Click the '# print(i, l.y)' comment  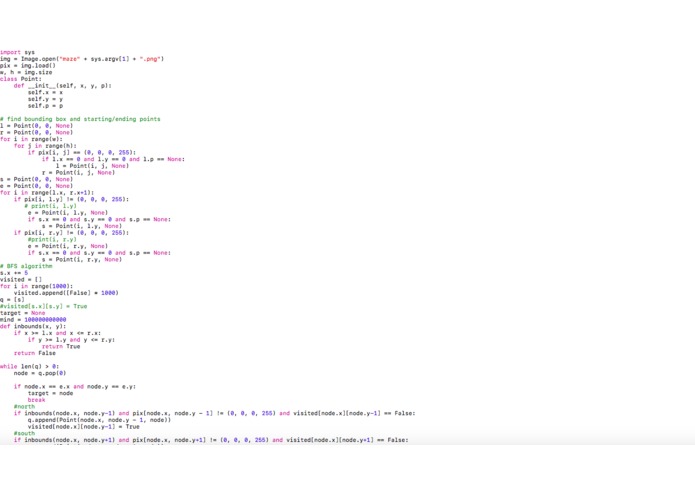[51, 206]
